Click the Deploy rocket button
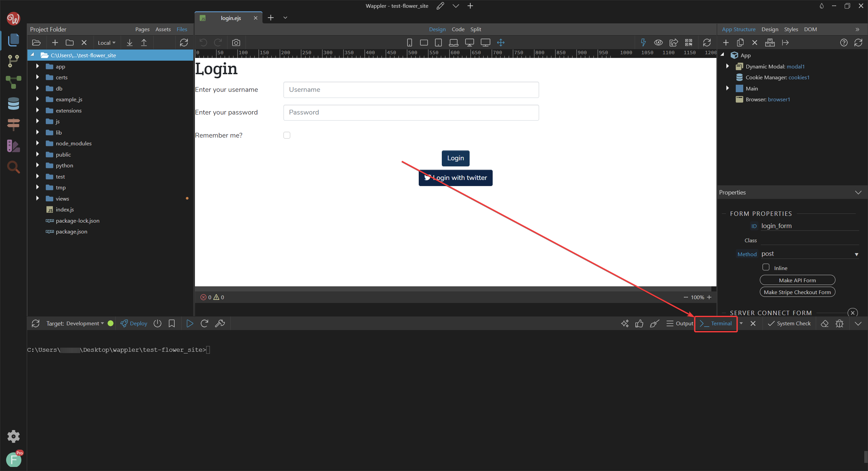 pos(134,323)
